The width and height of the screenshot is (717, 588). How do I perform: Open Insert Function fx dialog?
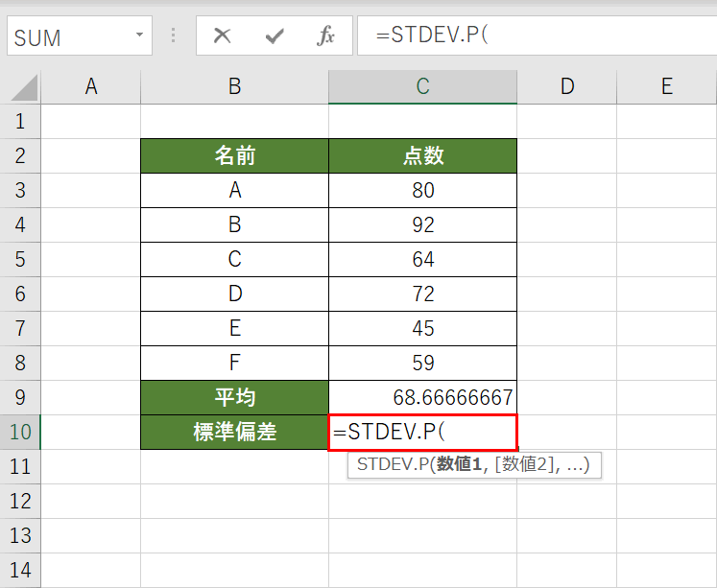(325, 35)
